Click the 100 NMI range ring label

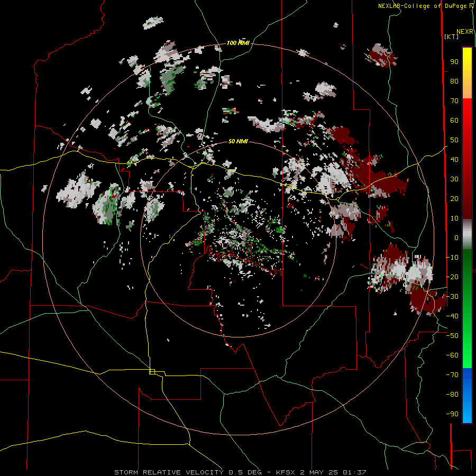click(238, 43)
